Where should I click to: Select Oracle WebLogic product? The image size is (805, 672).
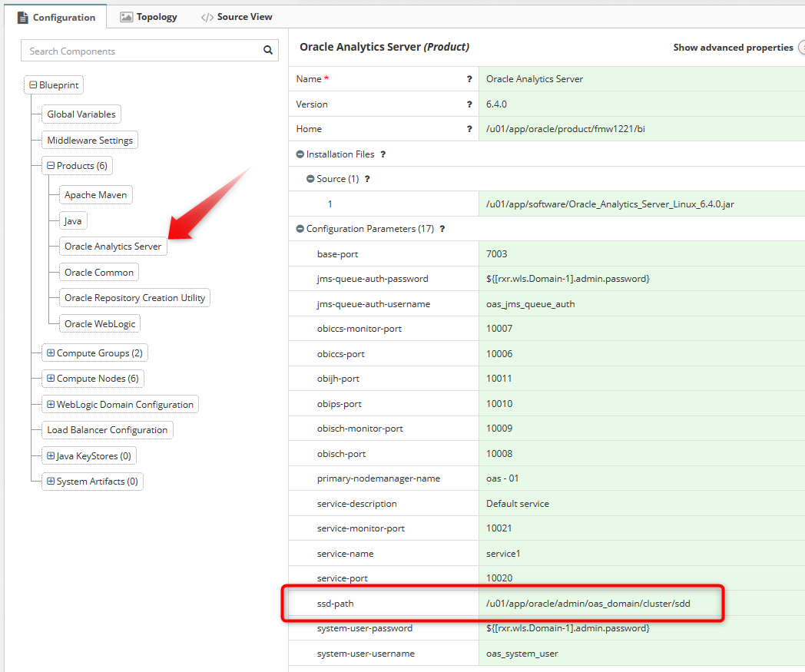[x=100, y=324]
